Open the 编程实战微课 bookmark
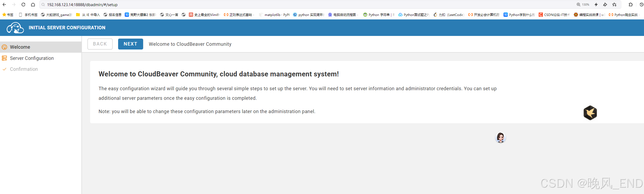Screen dimensions: 644x194 pyautogui.click(x=589, y=15)
